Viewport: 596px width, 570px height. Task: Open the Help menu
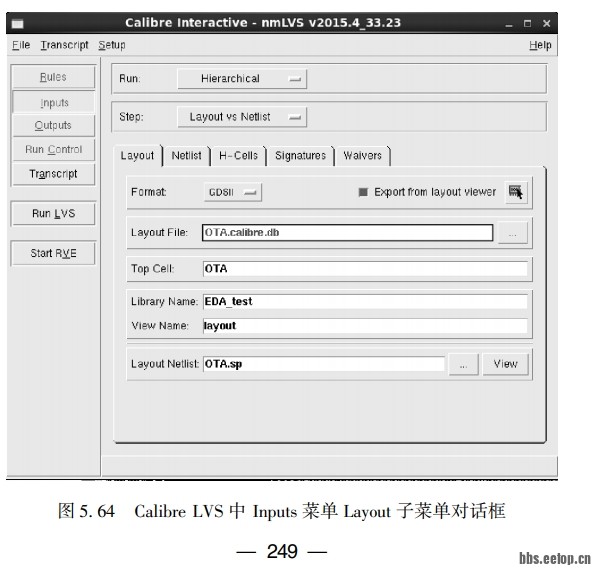(x=540, y=45)
